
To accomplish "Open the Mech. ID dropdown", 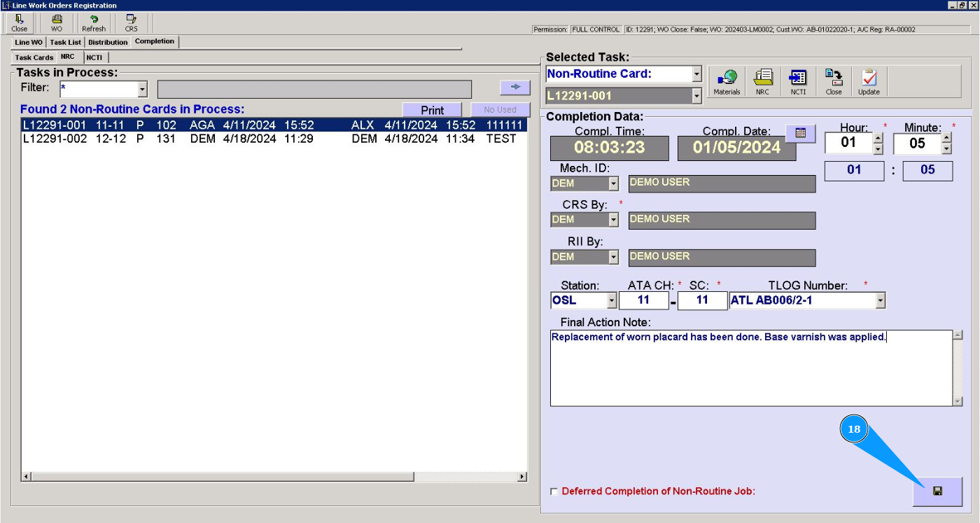I will coord(613,183).
